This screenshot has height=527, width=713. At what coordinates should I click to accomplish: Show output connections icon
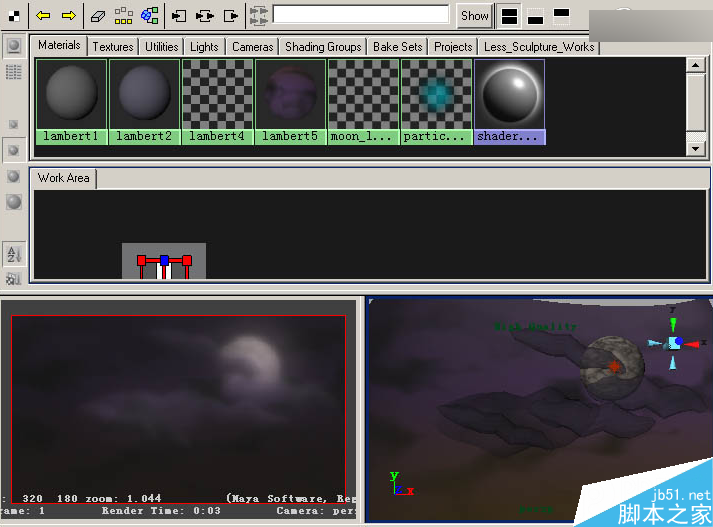pyautogui.click(x=231, y=16)
